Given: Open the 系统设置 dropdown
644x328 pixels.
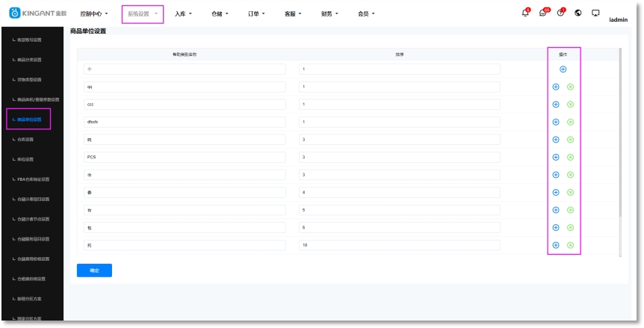Looking at the screenshot, I should coord(142,14).
